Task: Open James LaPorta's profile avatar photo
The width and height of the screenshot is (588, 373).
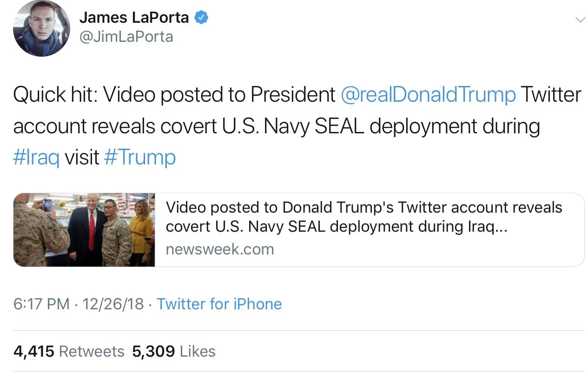Action: pos(42,29)
